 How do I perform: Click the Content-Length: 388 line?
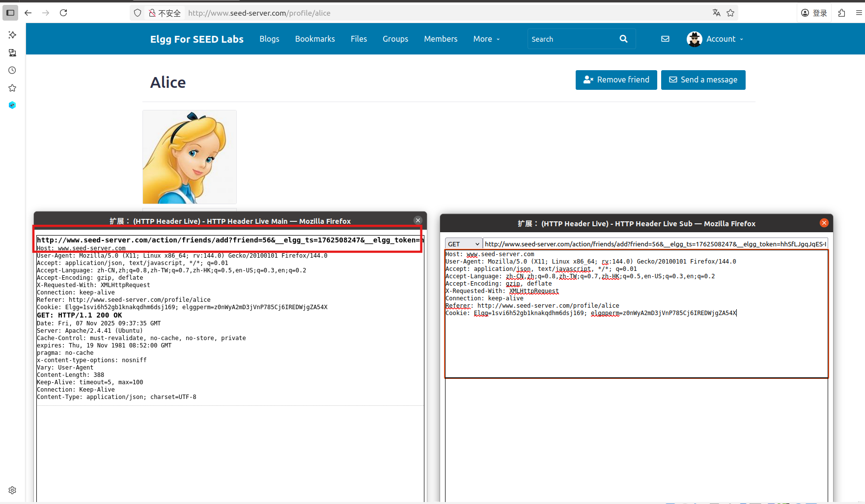[x=71, y=375]
